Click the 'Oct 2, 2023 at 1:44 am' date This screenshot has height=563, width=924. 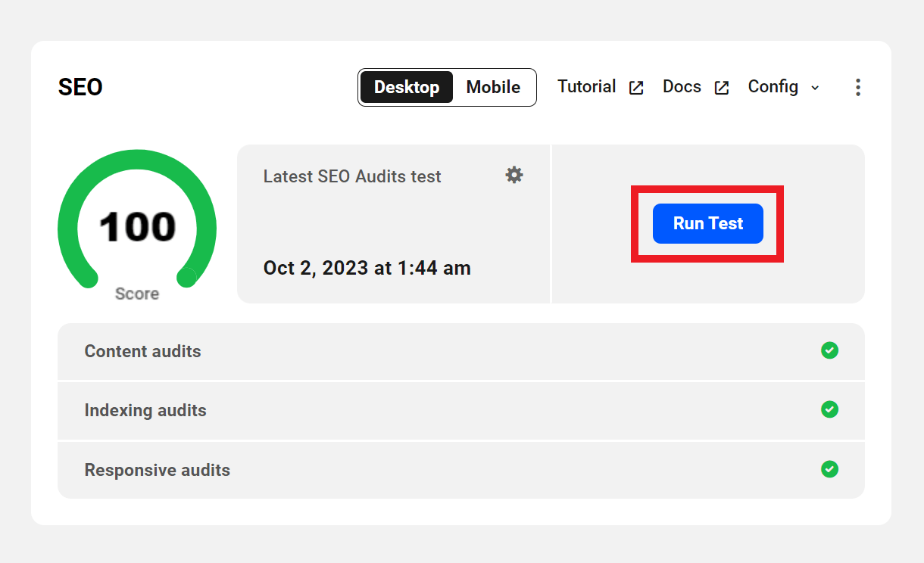tap(367, 268)
